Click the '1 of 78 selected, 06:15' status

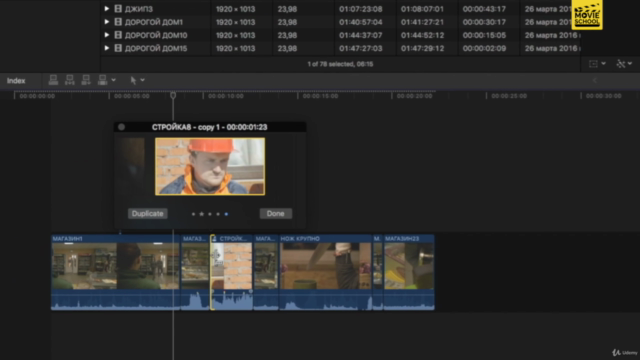[x=340, y=64]
